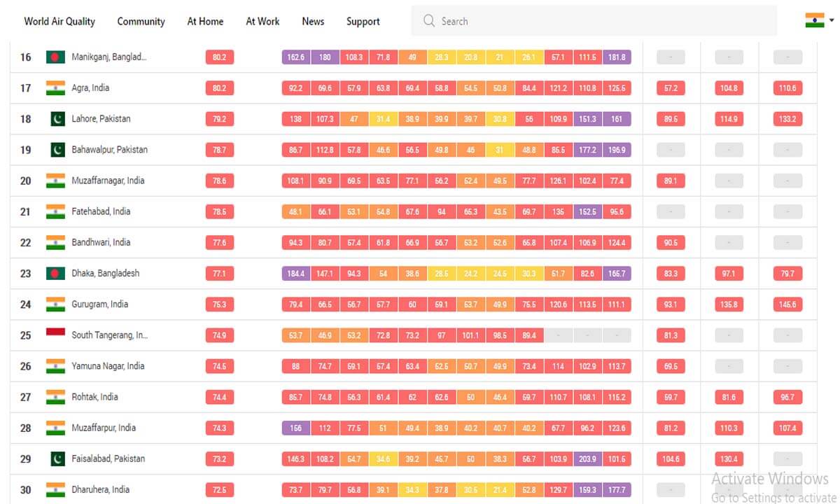The width and height of the screenshot is (840, 504).
Task: Select the At Home menu item
Action: tap(205, 21)
